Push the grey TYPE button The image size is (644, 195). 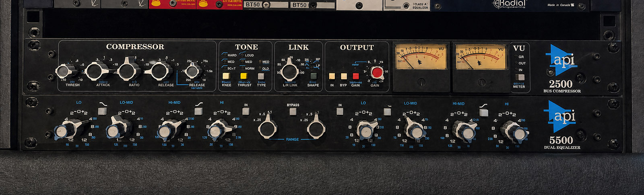coord(261,76)
